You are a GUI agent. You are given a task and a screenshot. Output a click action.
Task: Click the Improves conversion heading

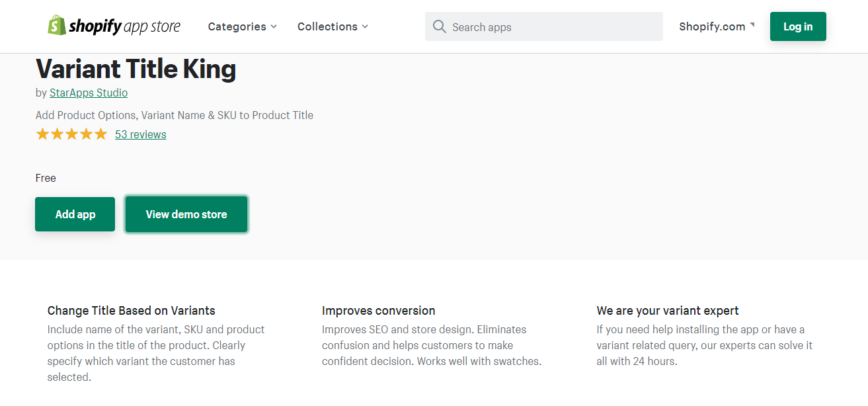tap(379, 310)
